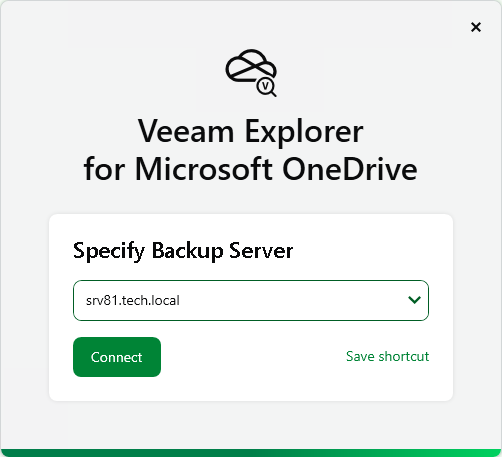
Task: Dismiss window using the X icon
Action: (476, 27)
